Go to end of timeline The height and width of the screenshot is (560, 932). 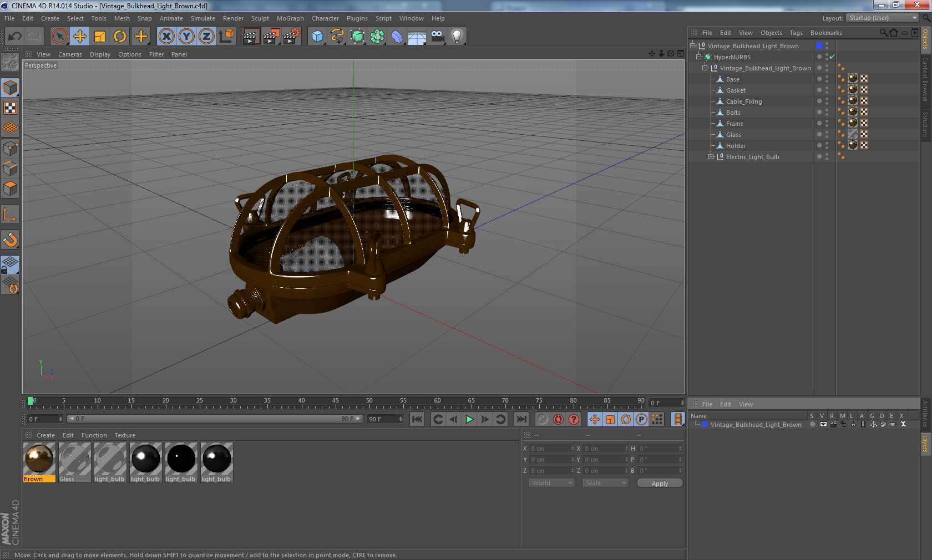click(521, 419)
